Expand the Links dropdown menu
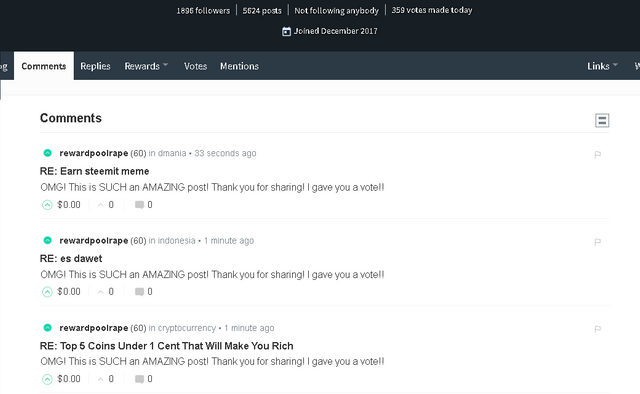 point(602,66)
